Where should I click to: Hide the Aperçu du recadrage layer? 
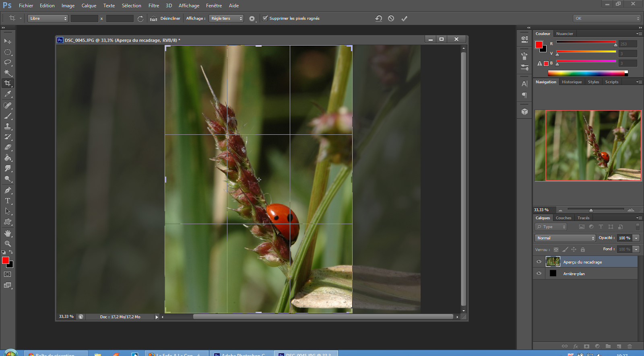539,262
